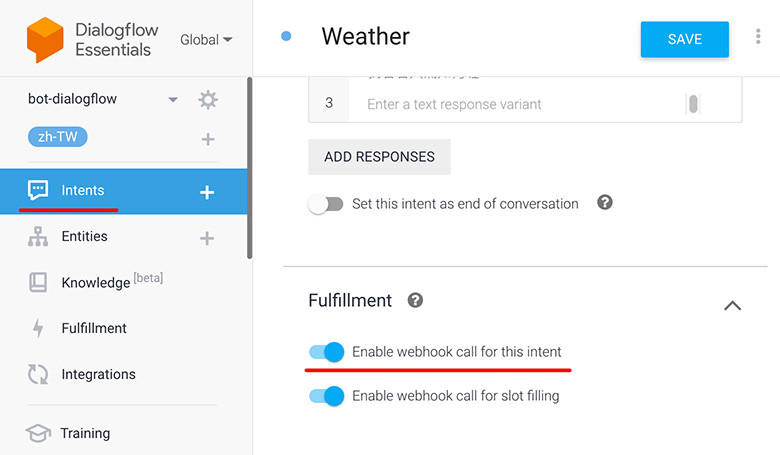The width and height of the screenshot is (780, 455).
Task: Click the plus icon to create entity
Action: point(207,238)
